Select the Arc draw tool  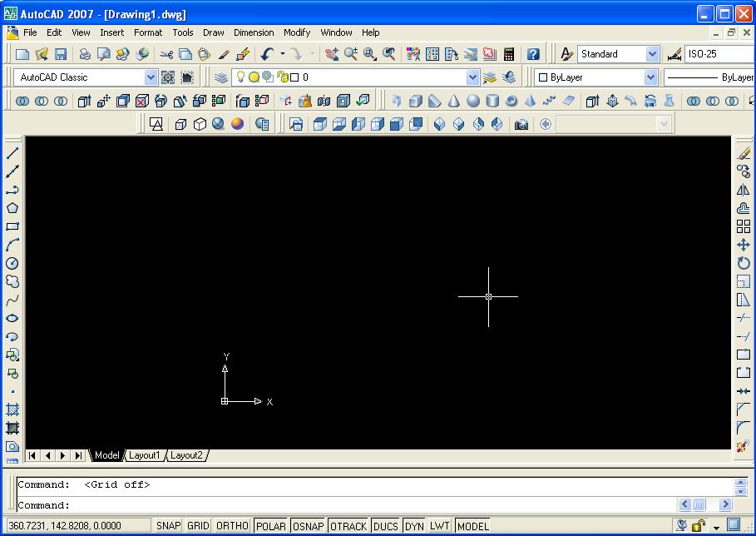click(x=12, y=245)
